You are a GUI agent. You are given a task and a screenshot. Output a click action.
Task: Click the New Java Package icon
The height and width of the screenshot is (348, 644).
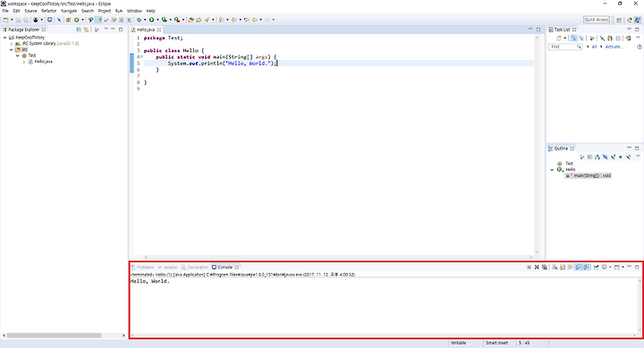(x=68, y=20)
